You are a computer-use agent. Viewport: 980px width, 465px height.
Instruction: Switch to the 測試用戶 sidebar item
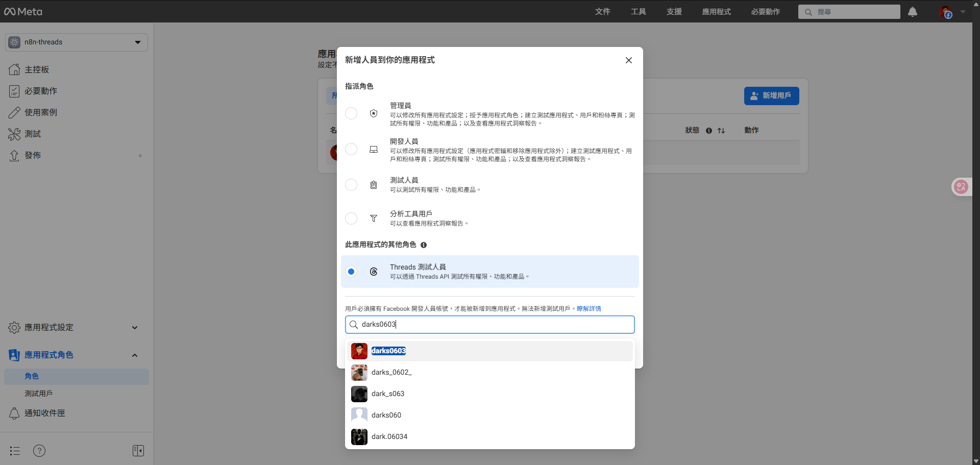coord(39,393)
